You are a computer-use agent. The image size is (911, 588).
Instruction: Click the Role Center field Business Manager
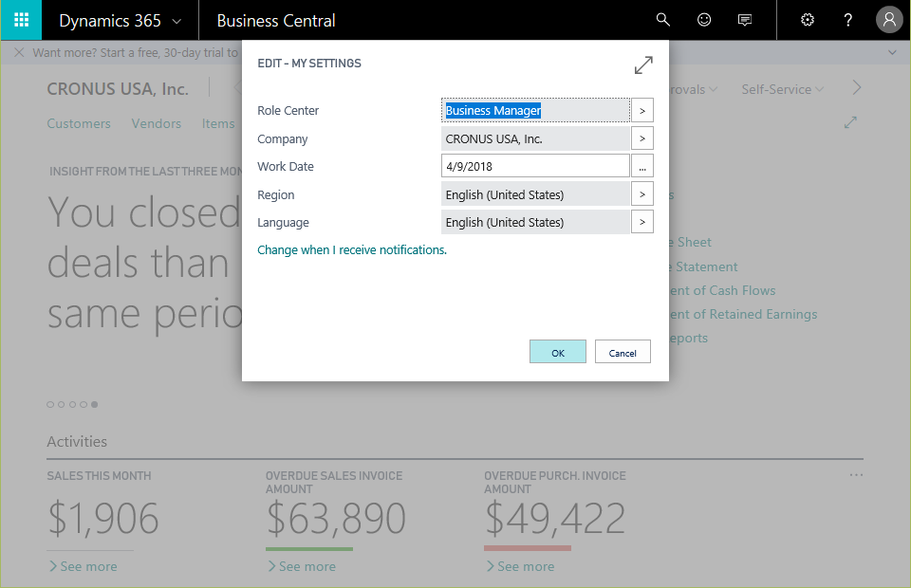[535, 110]
